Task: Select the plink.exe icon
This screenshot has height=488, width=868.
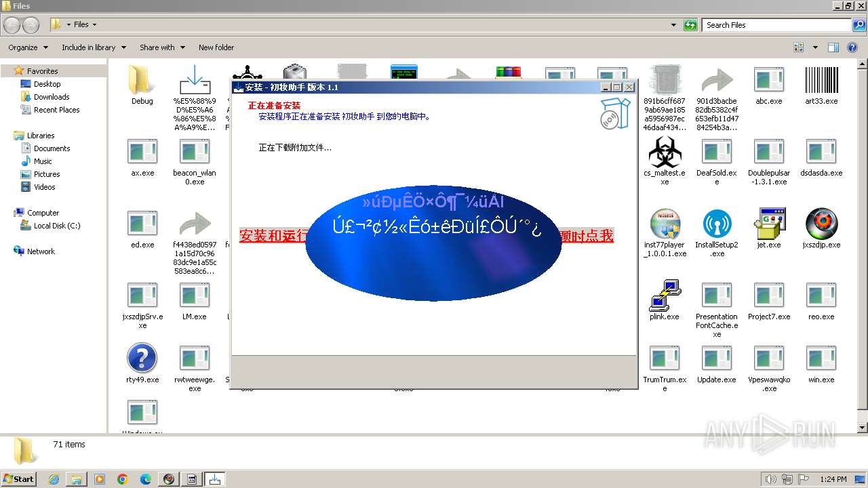Action: tap(665, 296)
